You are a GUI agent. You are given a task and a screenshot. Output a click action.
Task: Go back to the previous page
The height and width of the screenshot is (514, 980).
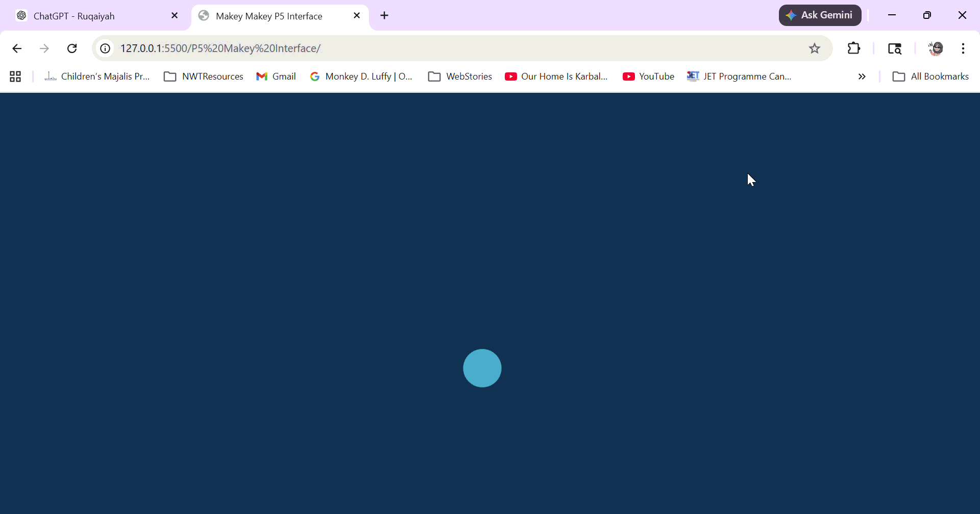point(17,48)
